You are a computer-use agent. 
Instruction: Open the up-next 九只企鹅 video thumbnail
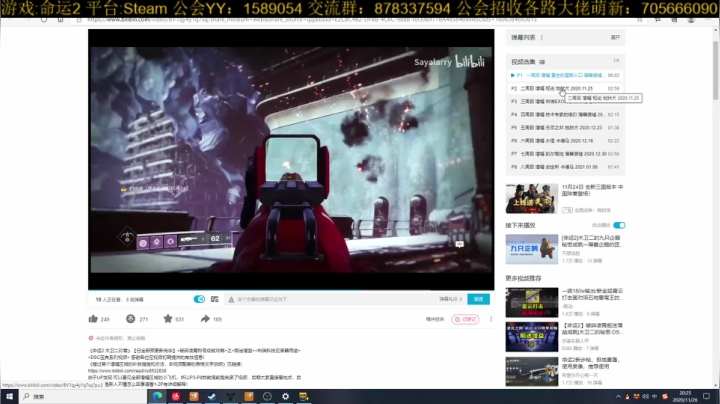(x=532, y=249)
